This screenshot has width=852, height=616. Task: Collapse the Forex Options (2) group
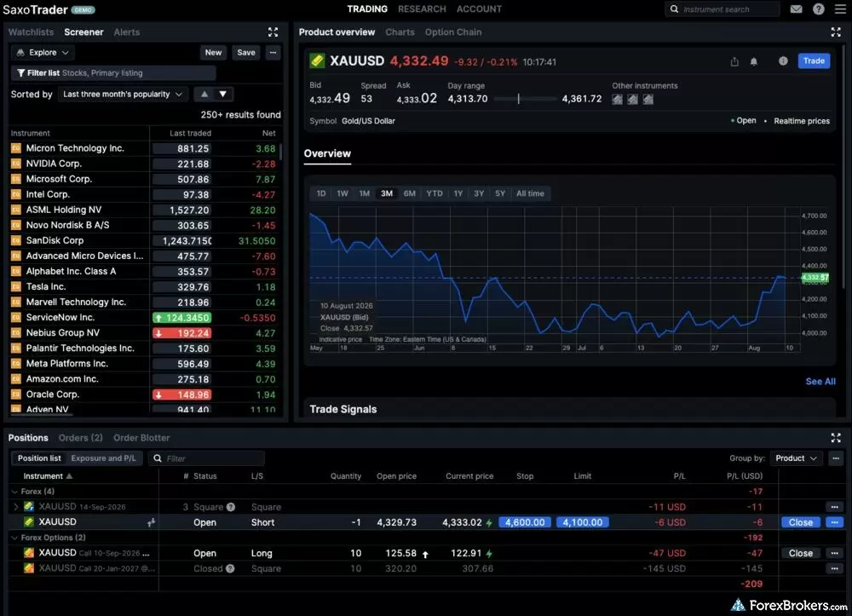[x=14, y=538]
